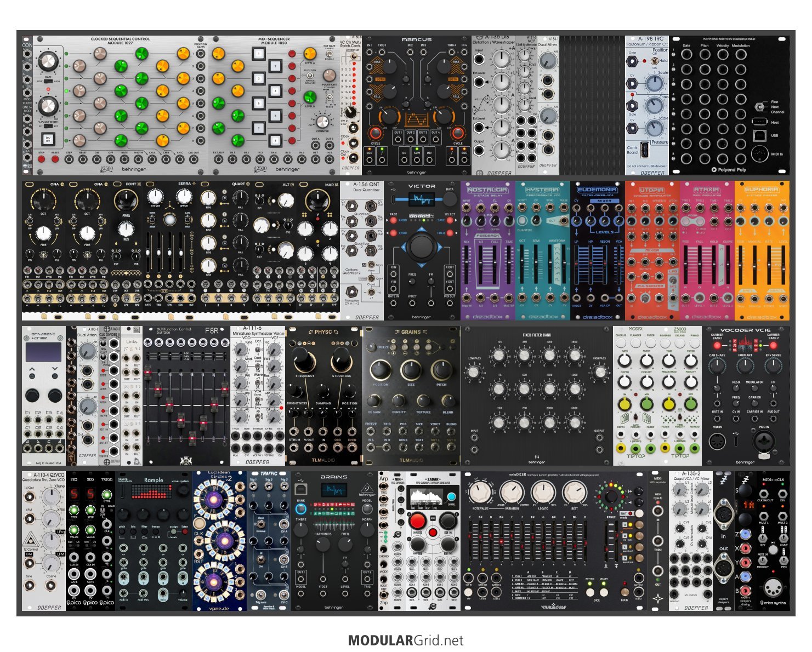Click the USB port on Polyend Poly

[760, 135]
